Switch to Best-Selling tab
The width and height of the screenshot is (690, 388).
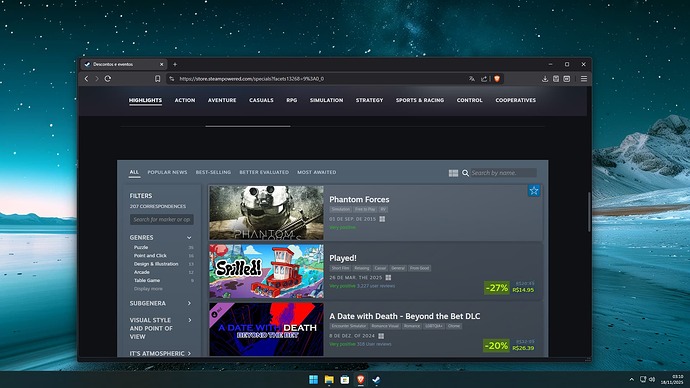pyautogui.click(x=213, y=172)
